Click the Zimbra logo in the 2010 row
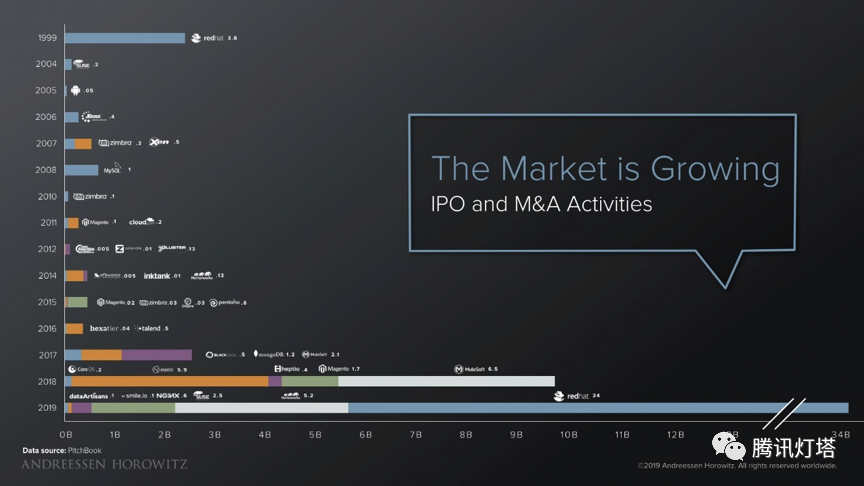864x486 pixels. 90,196
